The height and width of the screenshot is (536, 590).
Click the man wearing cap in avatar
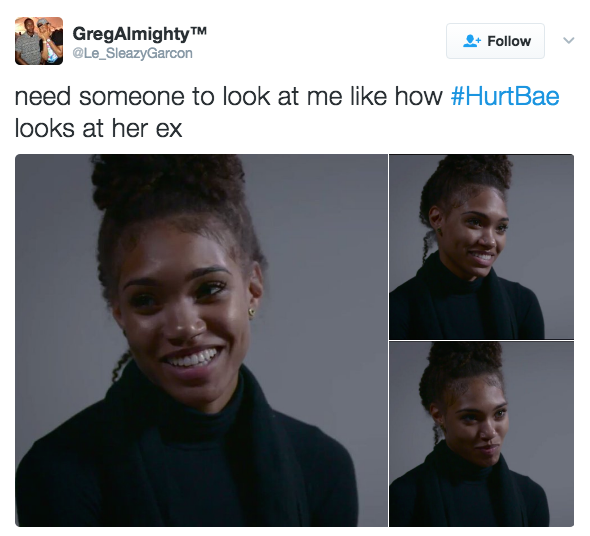tap(51, 41)
